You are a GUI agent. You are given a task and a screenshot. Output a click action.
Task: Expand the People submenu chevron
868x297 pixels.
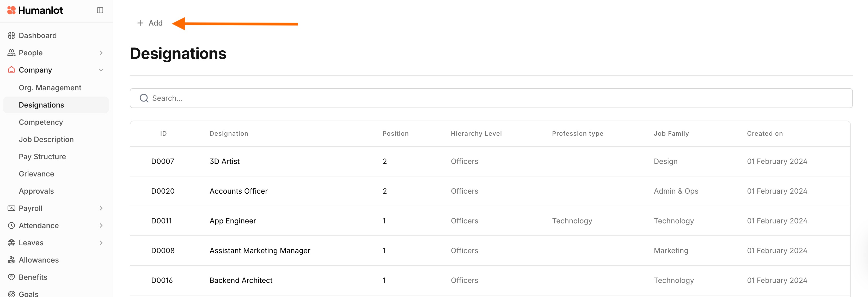[x=101, y=53]
